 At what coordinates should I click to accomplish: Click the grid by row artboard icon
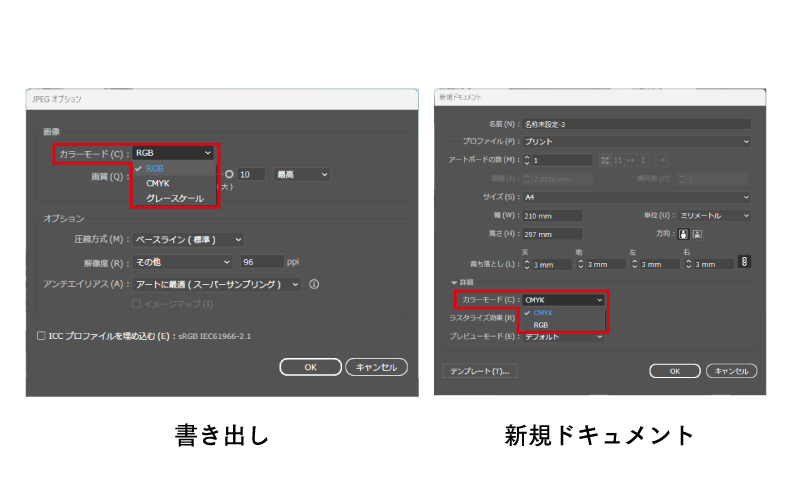click(x=603, y=160)
